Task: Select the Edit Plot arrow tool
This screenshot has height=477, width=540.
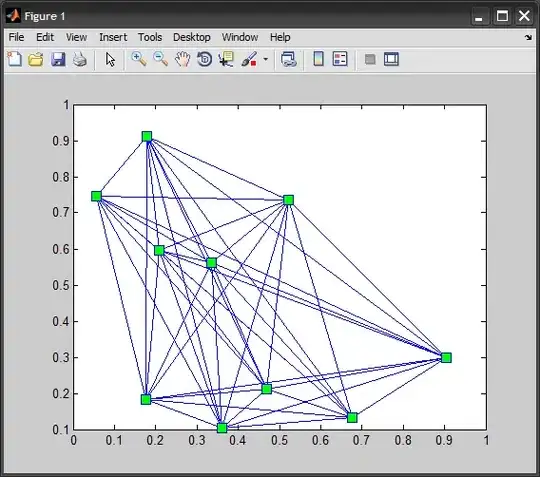Action: click(x=110, y=60)
